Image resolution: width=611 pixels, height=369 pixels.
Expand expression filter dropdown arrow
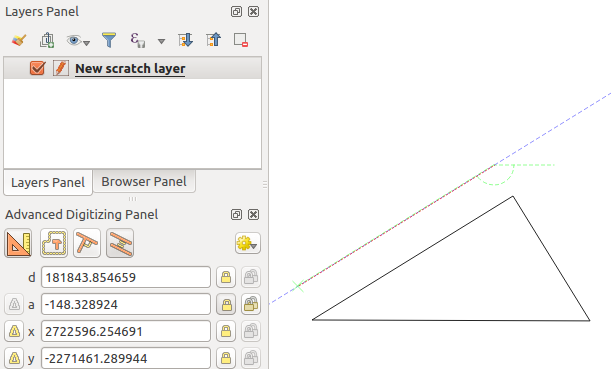161,41
